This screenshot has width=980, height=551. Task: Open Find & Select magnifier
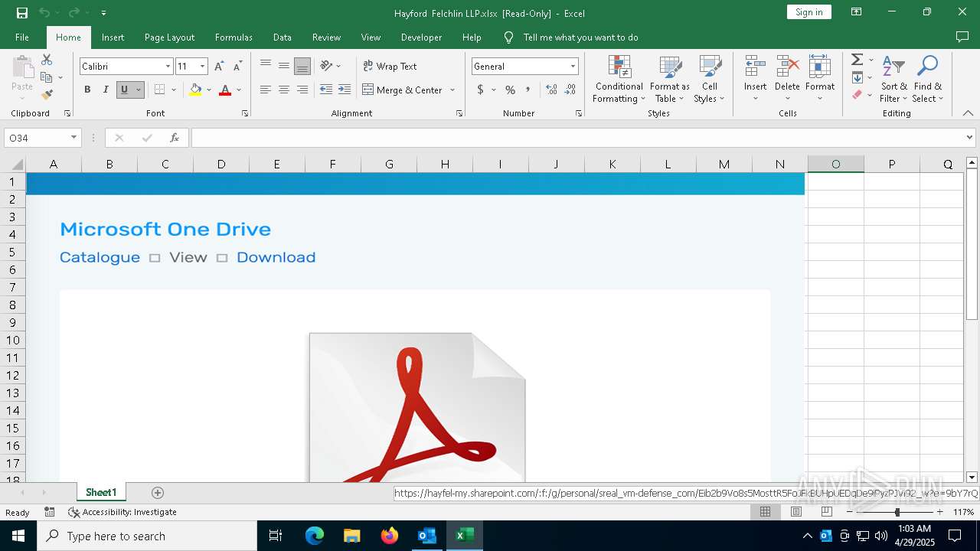pyautogui.click(x=928, y=79)
